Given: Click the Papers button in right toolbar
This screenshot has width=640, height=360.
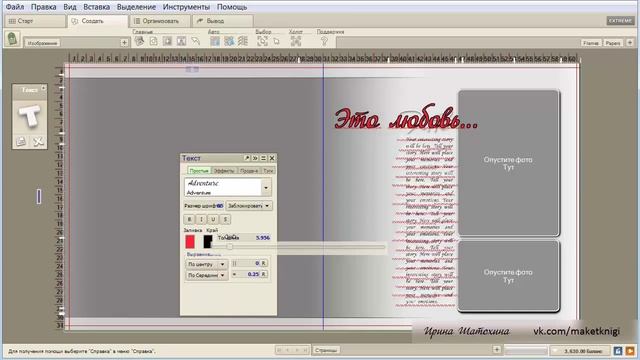Looking at the screenshot, I should (x=613, y=42).
